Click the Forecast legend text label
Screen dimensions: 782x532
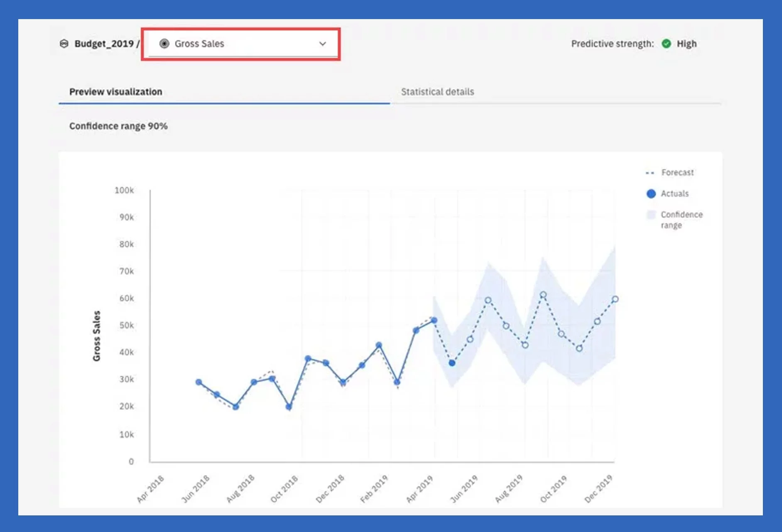677,172
